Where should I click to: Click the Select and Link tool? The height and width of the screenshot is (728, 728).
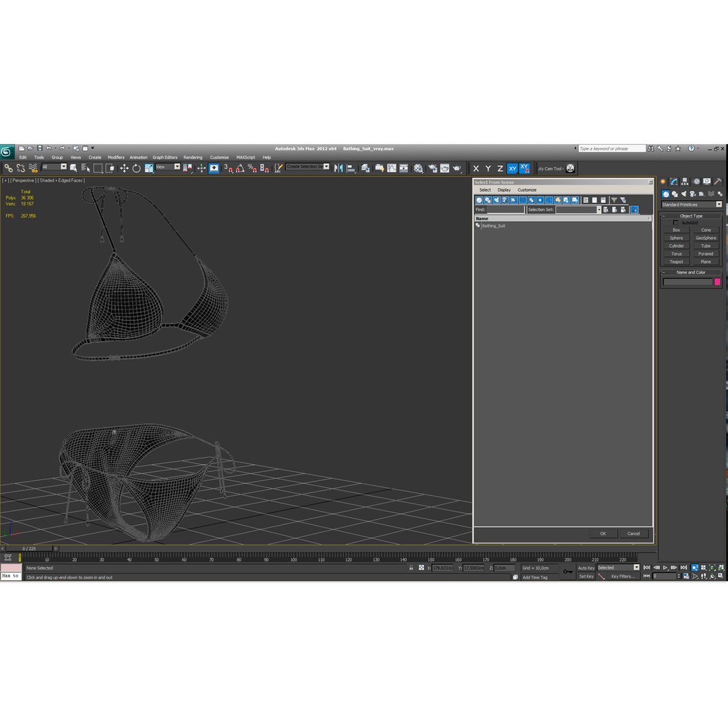click(x=8, y=168)
